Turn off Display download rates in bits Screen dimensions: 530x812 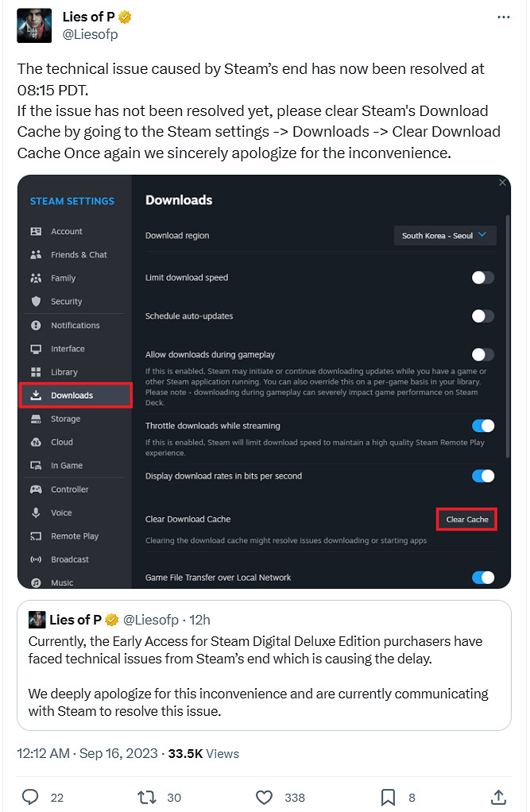click(x=482, y=476)
